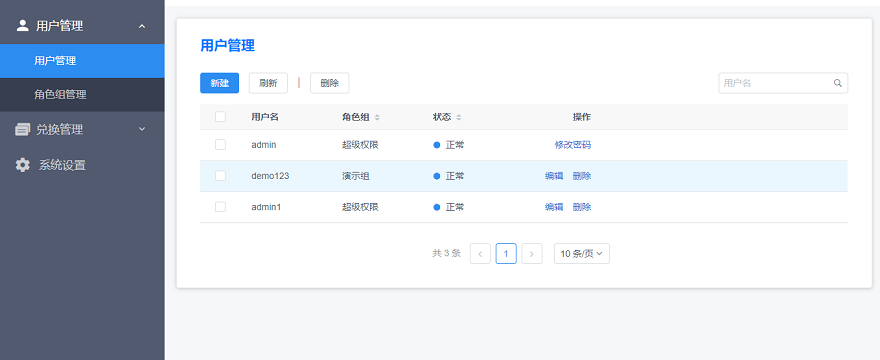Screen dimensions: 880x360
Task: Tick the select-all checkbox in the table header
Action: coord(220,117)
